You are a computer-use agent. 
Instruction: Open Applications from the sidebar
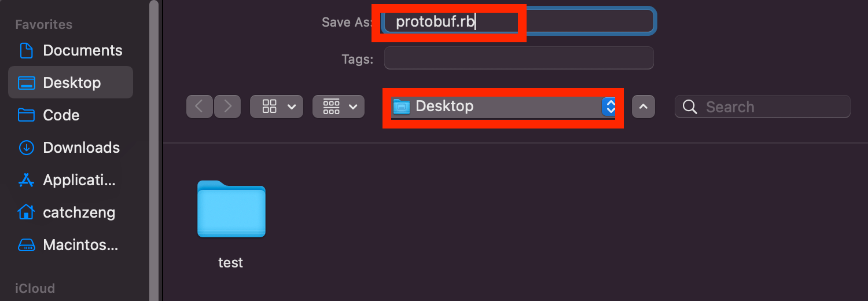pos(71,180)
